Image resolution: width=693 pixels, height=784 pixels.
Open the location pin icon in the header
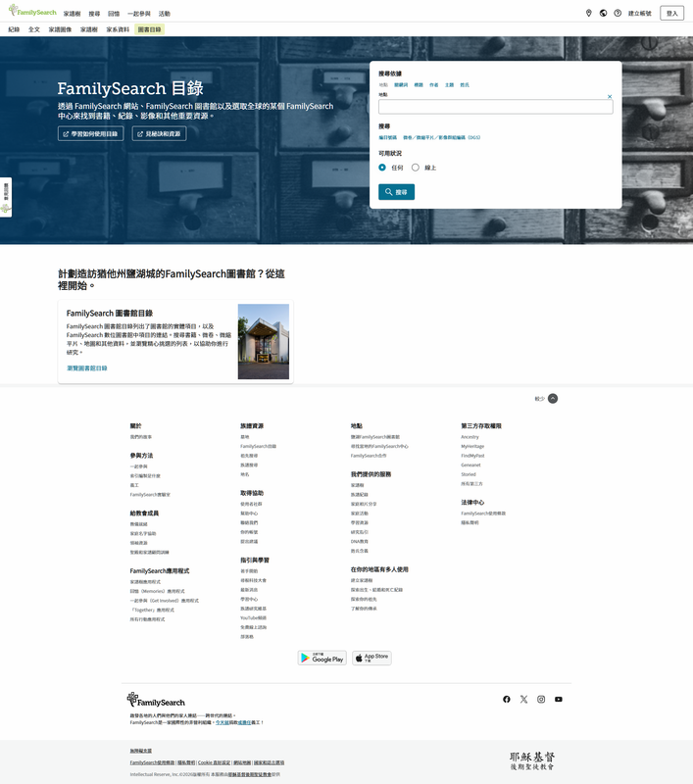click(588, 13)
